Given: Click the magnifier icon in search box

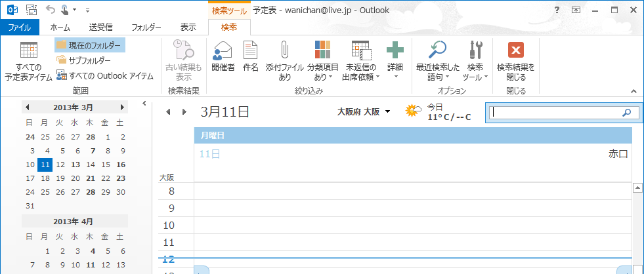Looking at the screenshot, I should [x=627, y=112].
